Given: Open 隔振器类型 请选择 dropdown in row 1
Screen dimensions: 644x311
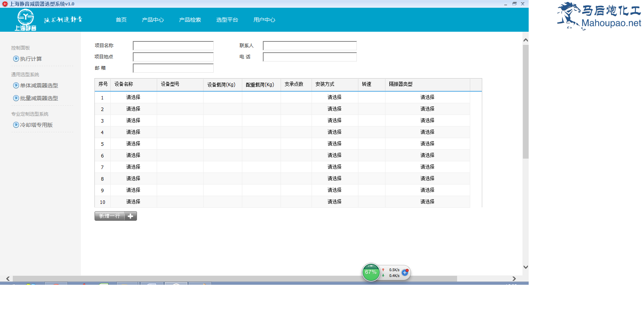Looking at the screenshot, I should point(428,97).
